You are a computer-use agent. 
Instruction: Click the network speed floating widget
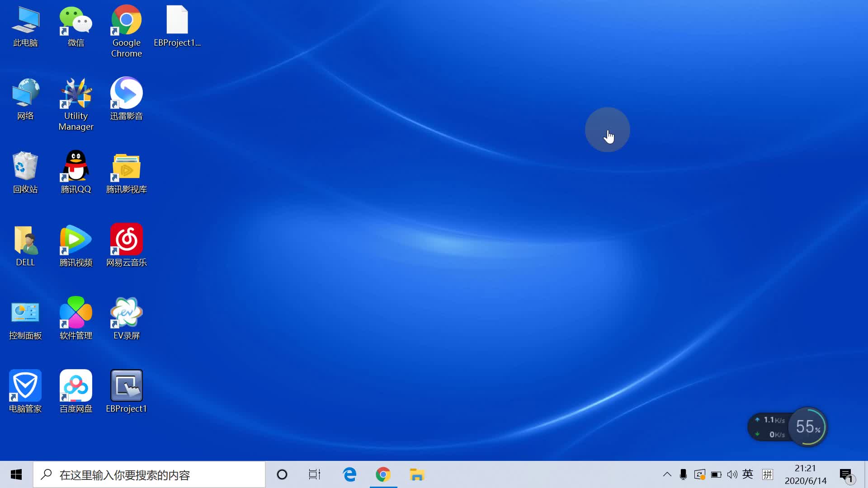(x=769, y=427)
